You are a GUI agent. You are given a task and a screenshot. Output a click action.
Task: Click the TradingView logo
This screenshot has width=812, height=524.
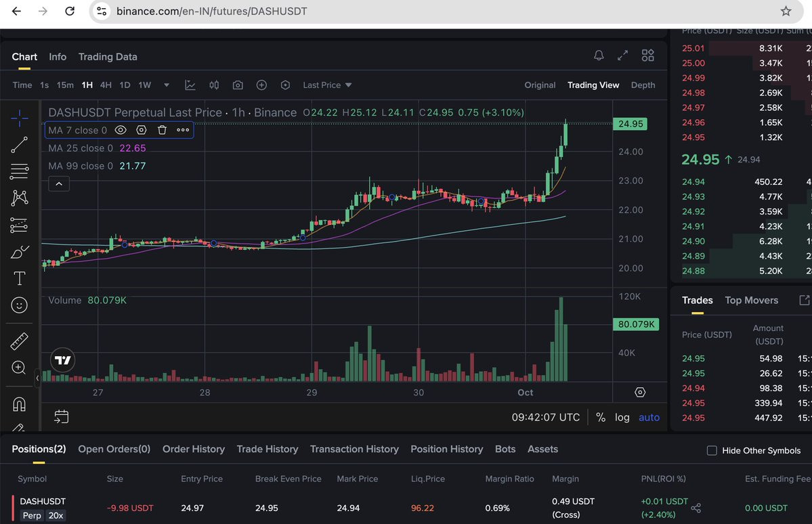tap(63, 360)
